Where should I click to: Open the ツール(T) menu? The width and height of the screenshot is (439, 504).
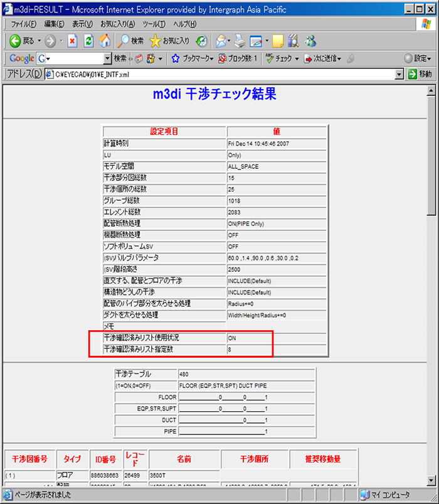(154, 24)
